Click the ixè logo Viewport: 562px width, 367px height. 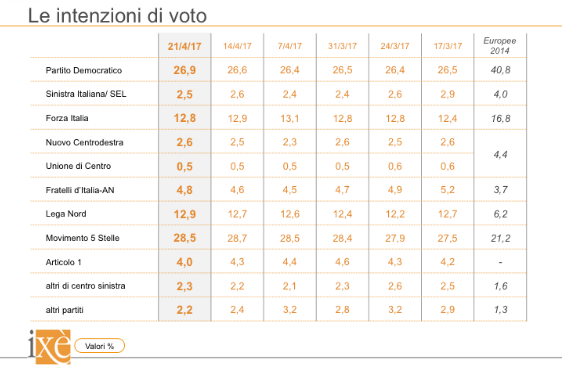tap(49, 347)
